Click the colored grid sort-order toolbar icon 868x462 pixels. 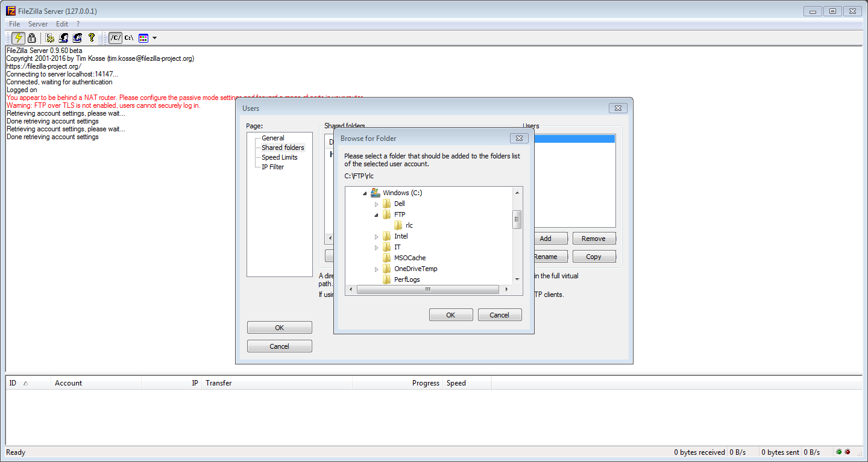pyautogui.click(x=143, y=38)
